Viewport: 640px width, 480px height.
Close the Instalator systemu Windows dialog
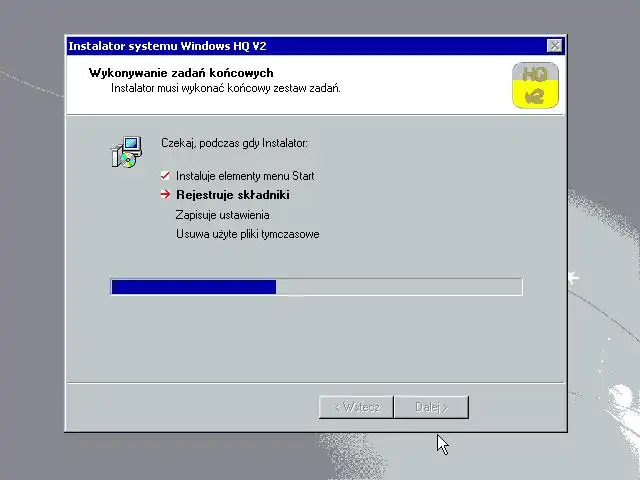click(554, 46)
